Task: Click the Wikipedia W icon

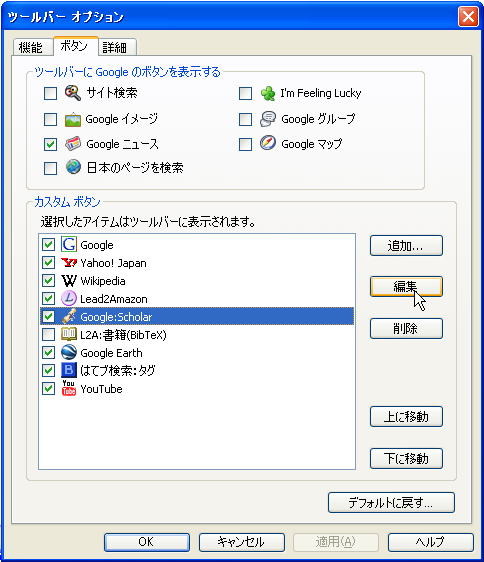Action: [68, 281]
